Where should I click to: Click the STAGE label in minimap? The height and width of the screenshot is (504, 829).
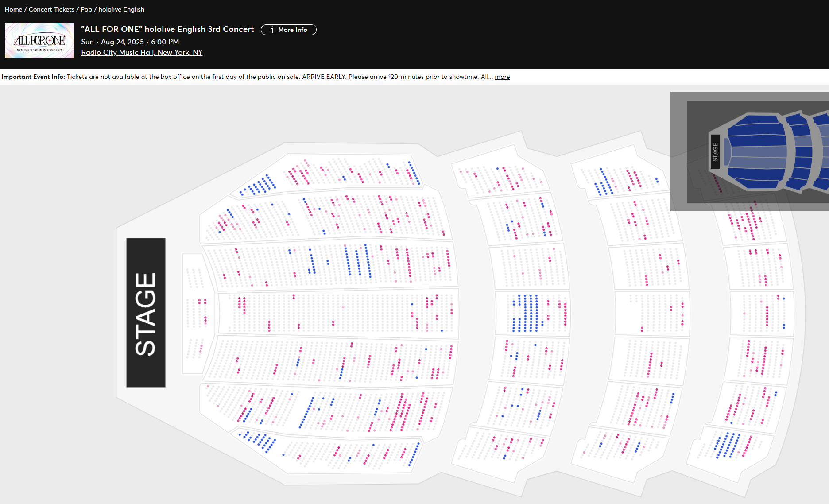coord(715,152)
